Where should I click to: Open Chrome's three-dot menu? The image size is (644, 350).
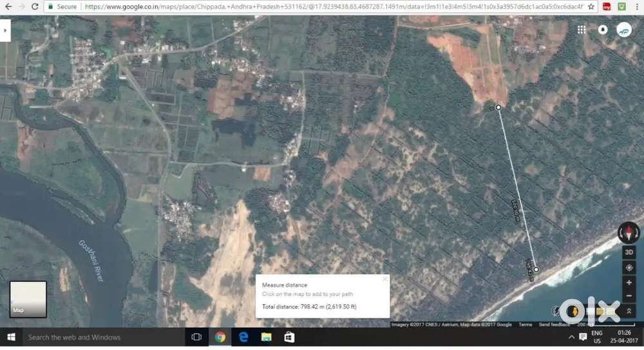(x=636, y=6)
